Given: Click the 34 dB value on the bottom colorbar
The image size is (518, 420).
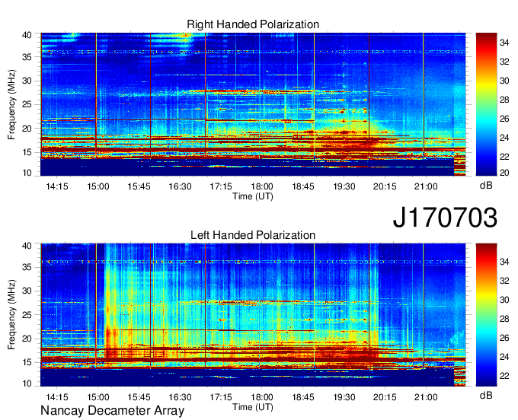Looking at the screenshot, I should [504, 262].
